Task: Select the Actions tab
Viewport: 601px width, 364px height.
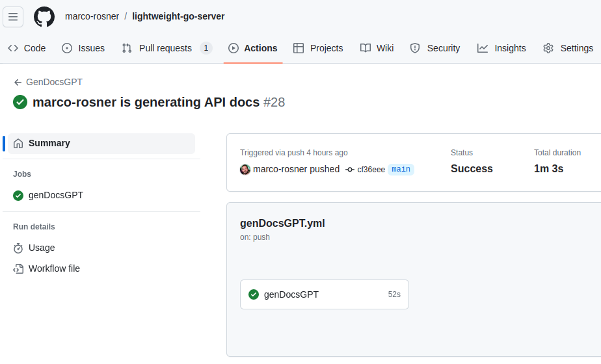Action: pyautogui.click(x=253, y=48)
